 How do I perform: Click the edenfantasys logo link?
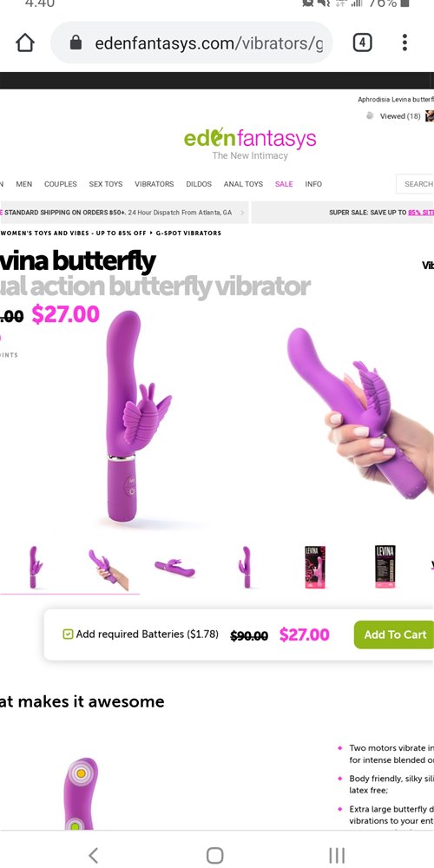click(x=250, y=143)
